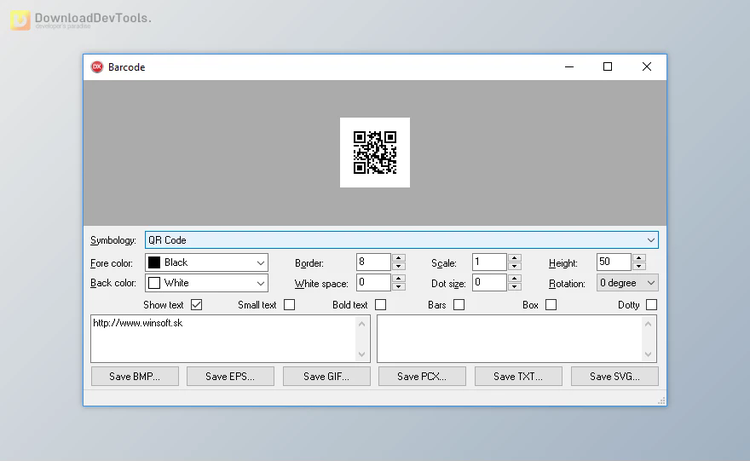Enable the Bold text checkbox
750x461 pixels.
380,305
